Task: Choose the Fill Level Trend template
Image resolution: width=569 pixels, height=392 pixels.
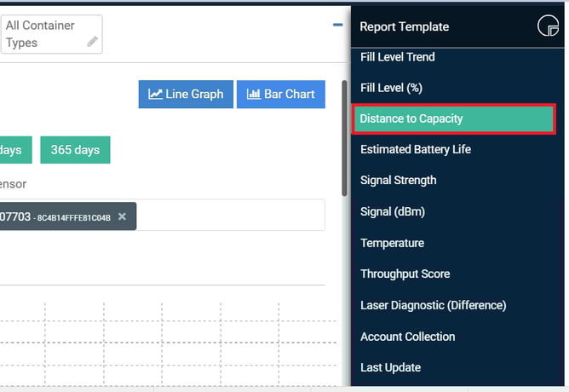Action: tap(397, 57)
